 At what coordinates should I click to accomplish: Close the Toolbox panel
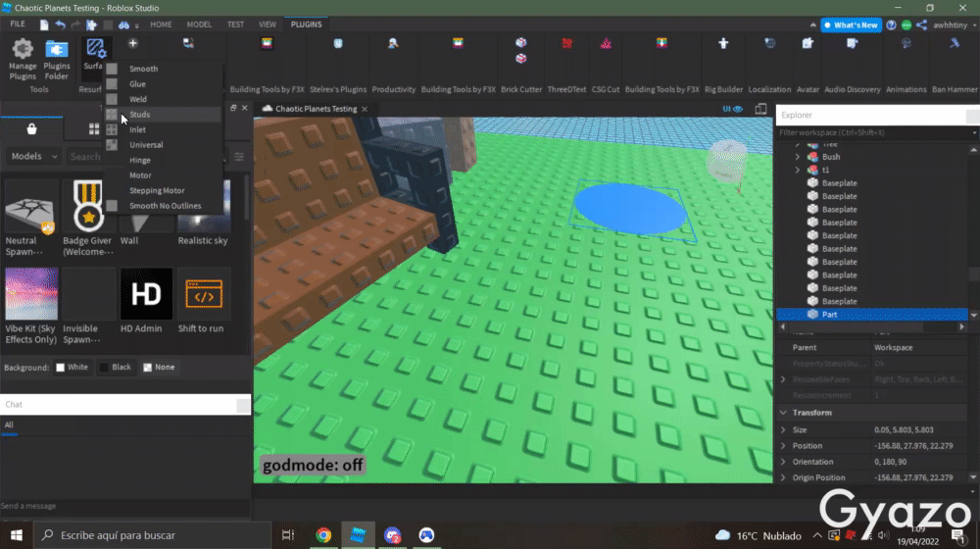point(244,108)
